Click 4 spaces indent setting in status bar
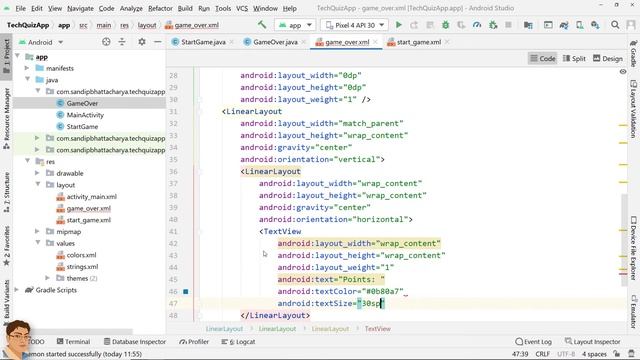Screen dimensions: 640x360 [594, 354]
